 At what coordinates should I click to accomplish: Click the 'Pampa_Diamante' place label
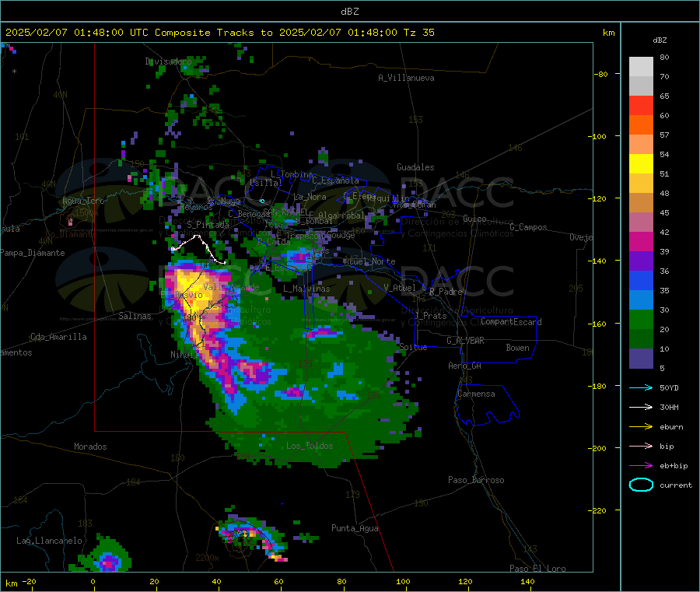33,253
